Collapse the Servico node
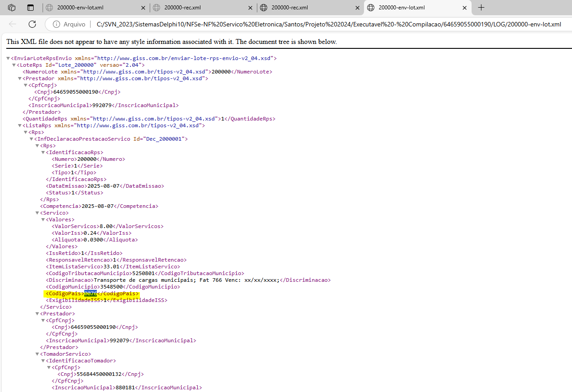This screenshot has height=392, width=572. point(37,213)
